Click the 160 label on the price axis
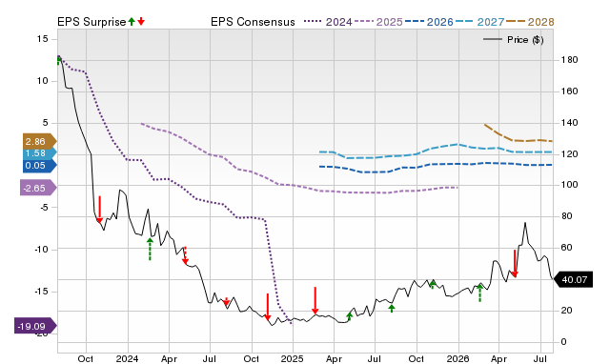610x364 pixels. [570, 91]
